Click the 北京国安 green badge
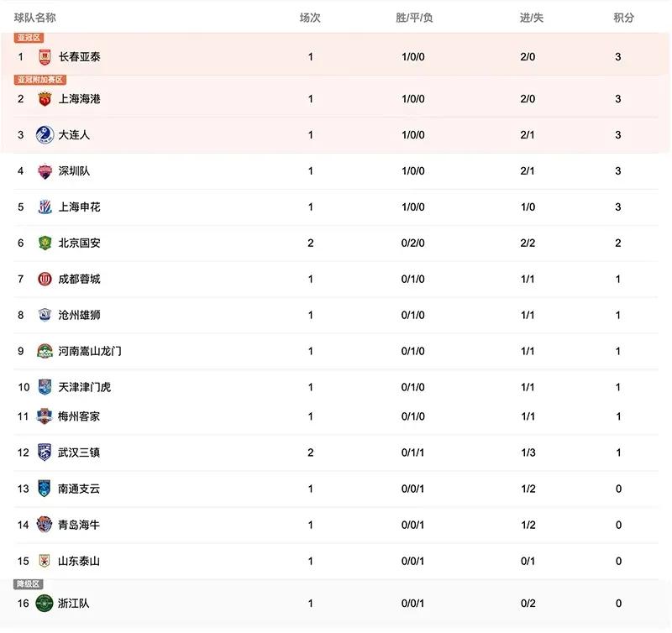 (x=45, y=243)
